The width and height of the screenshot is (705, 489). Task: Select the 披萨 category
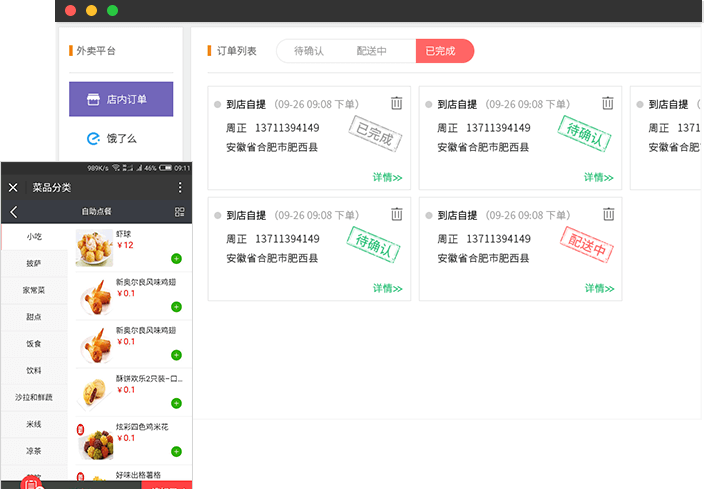tap(35, 263)
